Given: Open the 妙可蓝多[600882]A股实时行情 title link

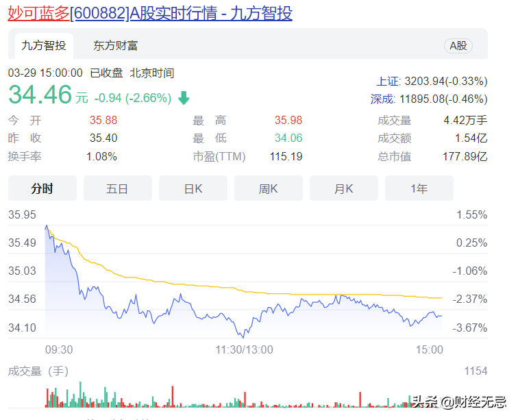Looking at the screenshot, I should tap(150, 13).
